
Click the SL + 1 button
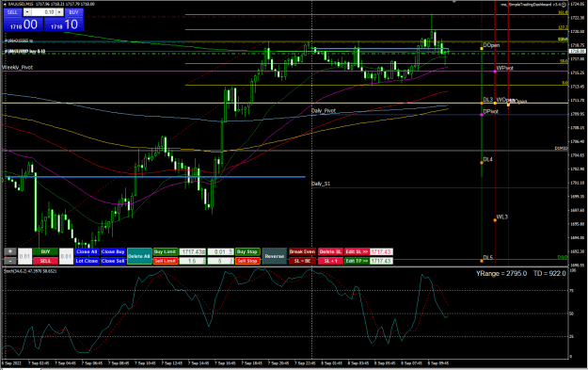[330, 261]
